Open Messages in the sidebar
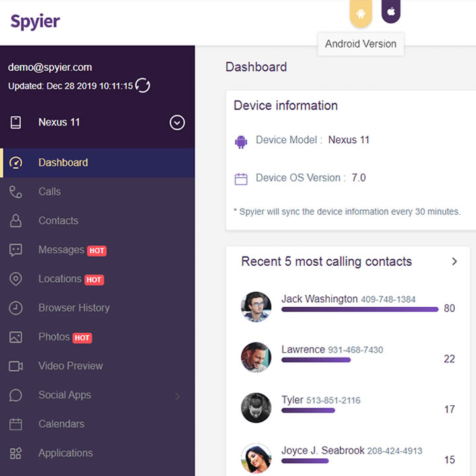Screen dimensions: 476x476 (97, 250)
